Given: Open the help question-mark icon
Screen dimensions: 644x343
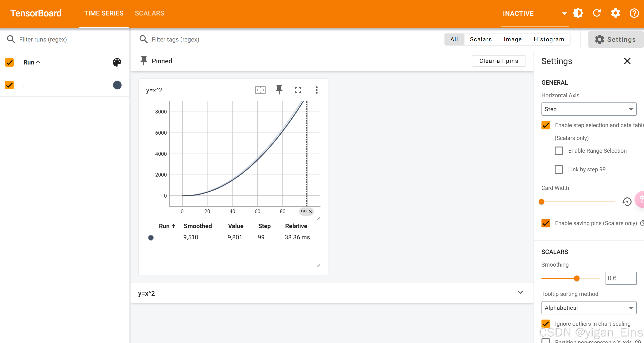Looking at the screenshot, I should click(x=634, y=13).
